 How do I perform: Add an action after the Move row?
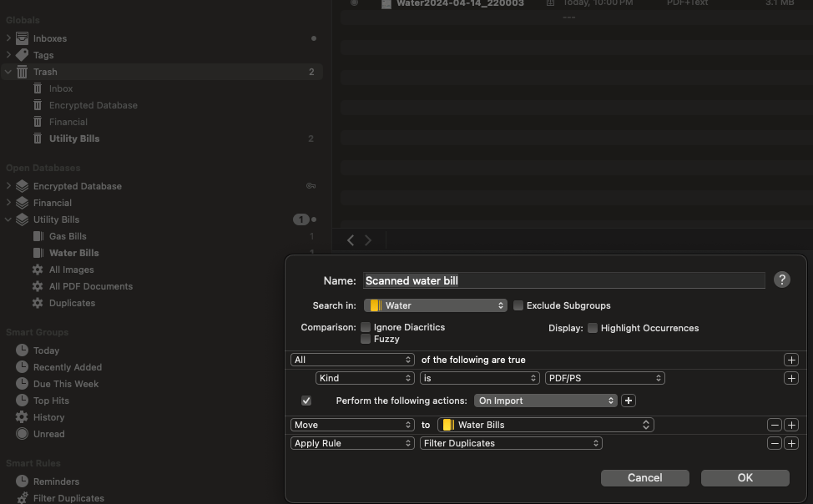click(x=791, y=425)
